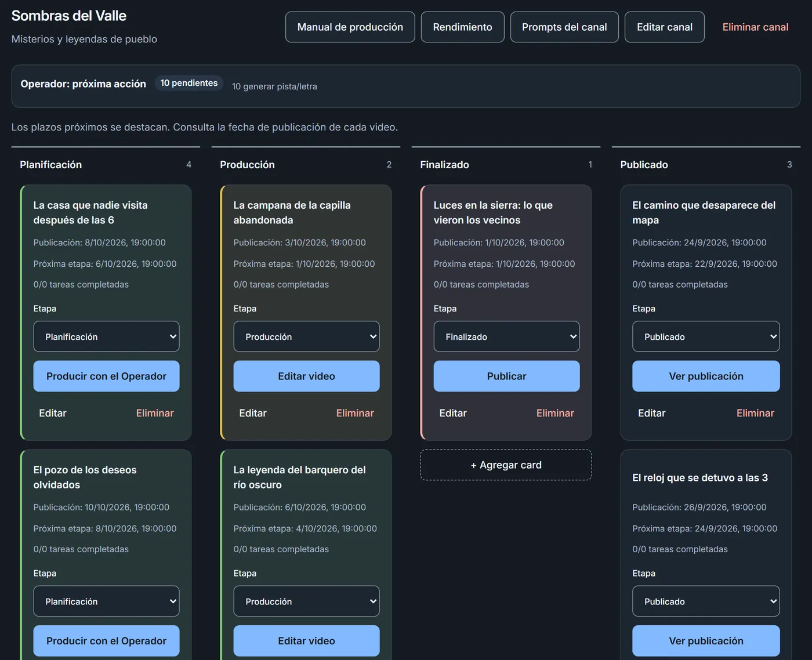Click title 'La leyenda del barquero del río oscuro'

pyautogui.click(x=300, y=477)
